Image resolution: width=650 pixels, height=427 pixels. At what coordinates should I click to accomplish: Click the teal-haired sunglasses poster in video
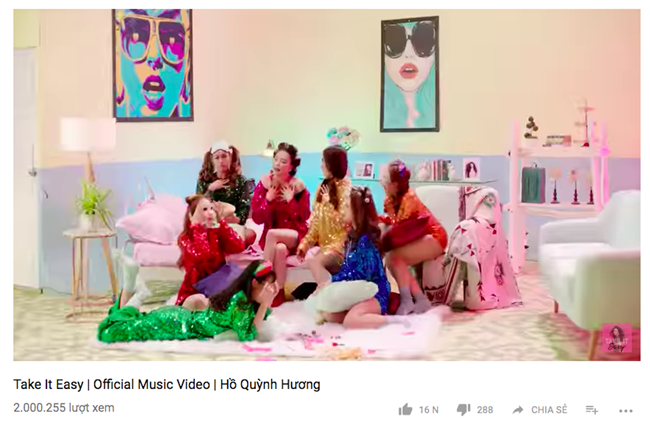coord(410,74)
